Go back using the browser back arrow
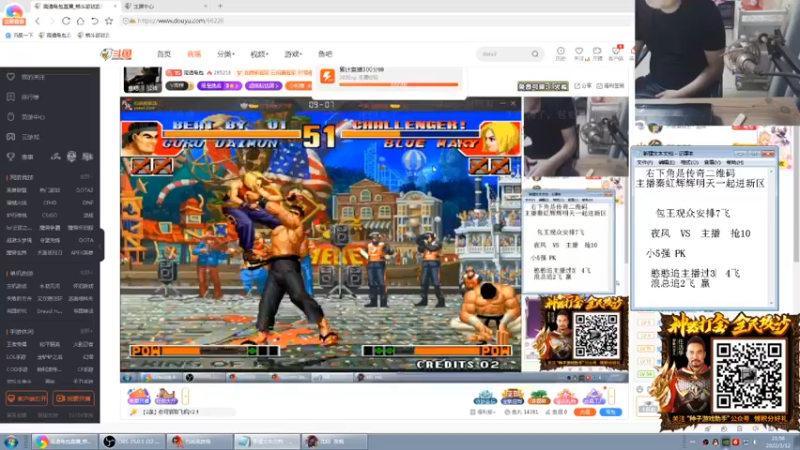 coord(37,21)
